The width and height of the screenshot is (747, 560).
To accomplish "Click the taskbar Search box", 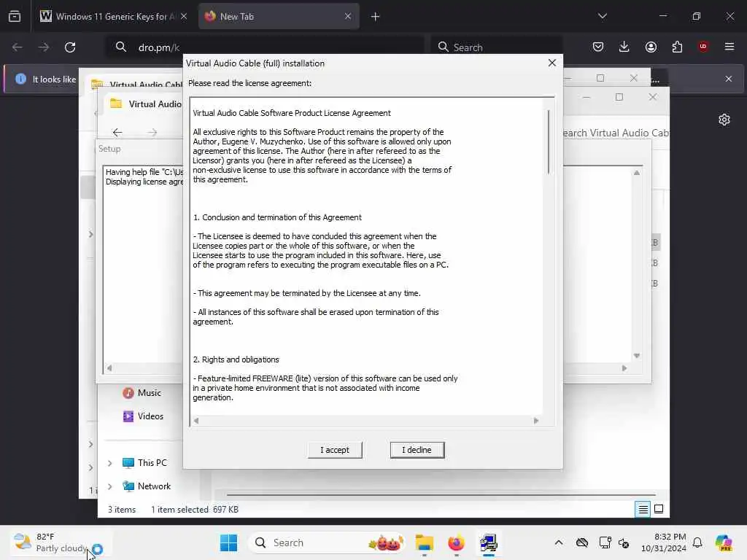I will [x=328, y=542].
